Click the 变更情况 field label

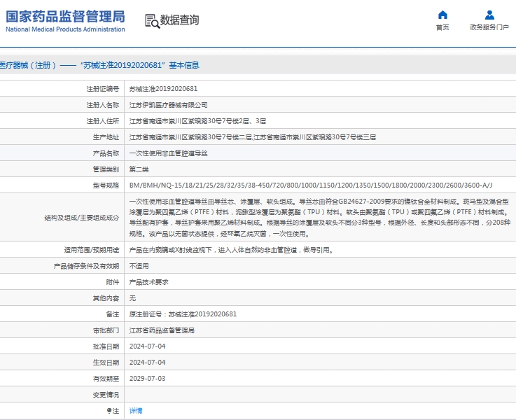tap(106, 394)
